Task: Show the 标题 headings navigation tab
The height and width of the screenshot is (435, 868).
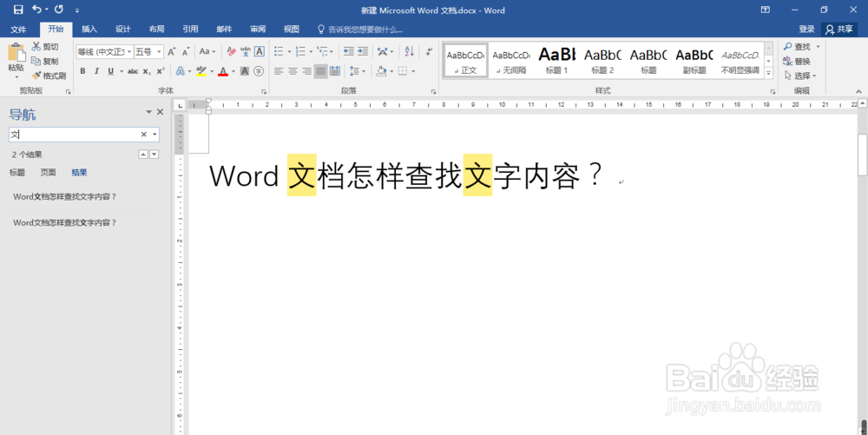Action: tap(17, 173)
